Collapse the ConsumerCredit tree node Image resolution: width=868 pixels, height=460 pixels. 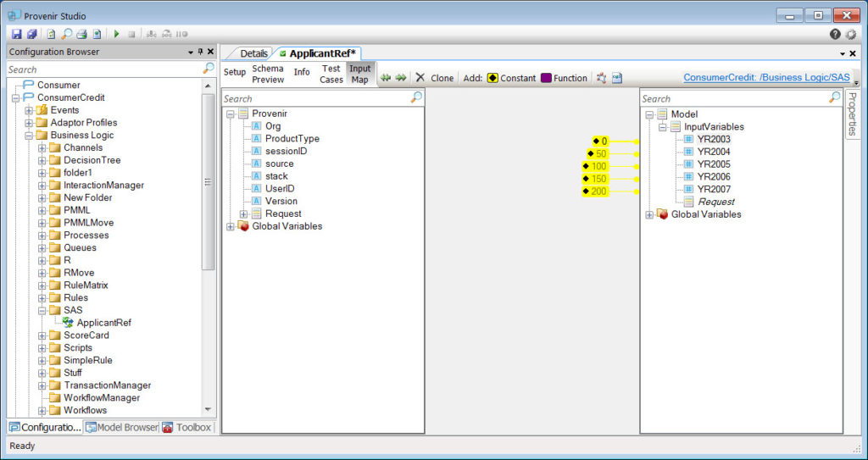[15, 98]
